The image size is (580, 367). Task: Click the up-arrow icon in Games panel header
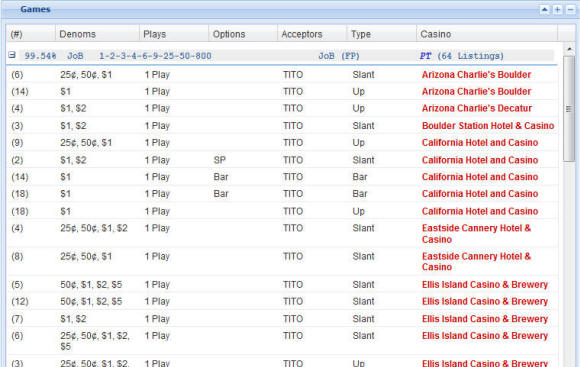tap(544, 10)
